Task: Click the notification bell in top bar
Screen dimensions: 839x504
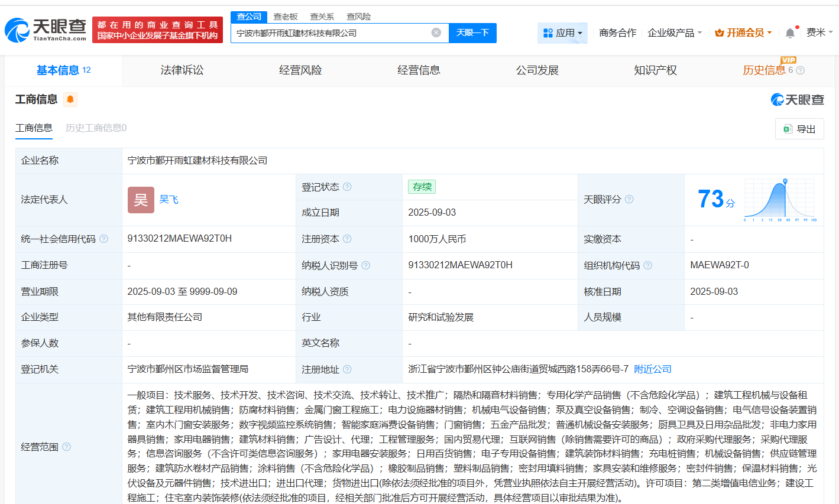Action: coord(789,32)
